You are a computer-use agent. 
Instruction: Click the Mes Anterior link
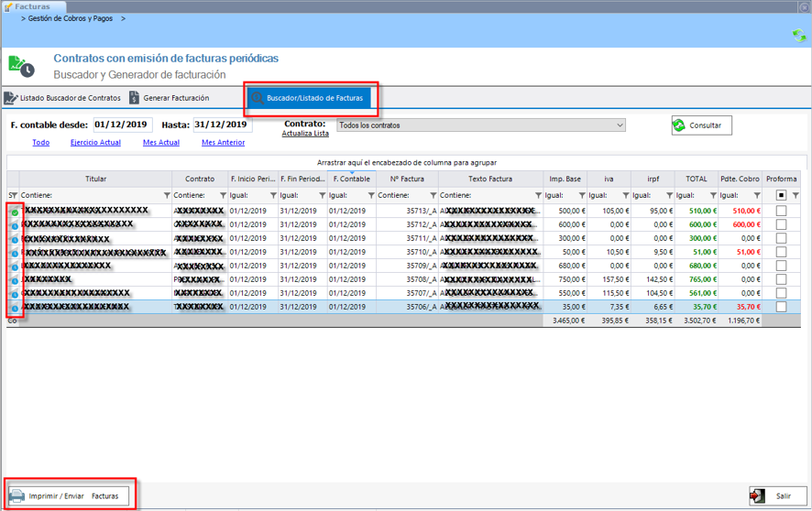coord(224,143)
